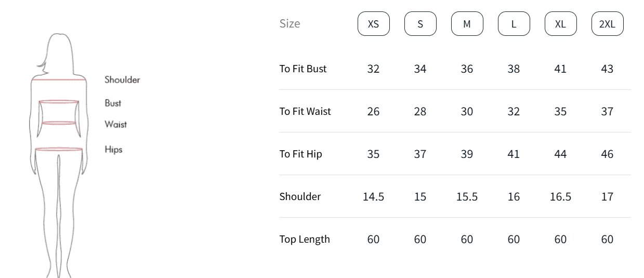Choose size M

coord(467,24)
